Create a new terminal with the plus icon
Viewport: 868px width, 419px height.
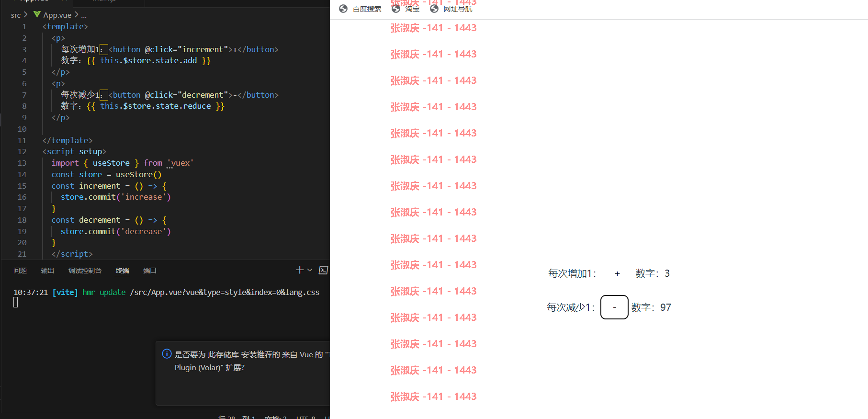(x=300, y=270)
